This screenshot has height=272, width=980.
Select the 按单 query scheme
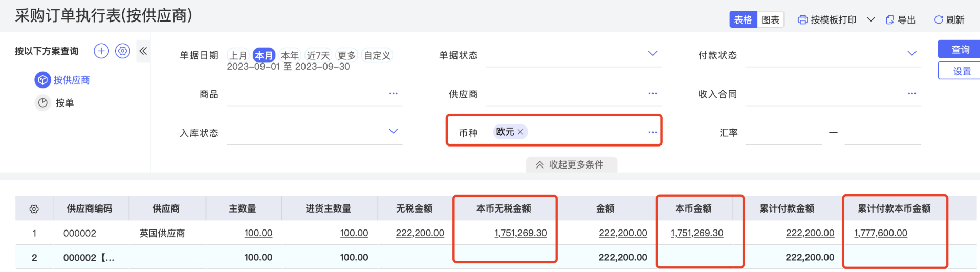click(x=64, y=103)
